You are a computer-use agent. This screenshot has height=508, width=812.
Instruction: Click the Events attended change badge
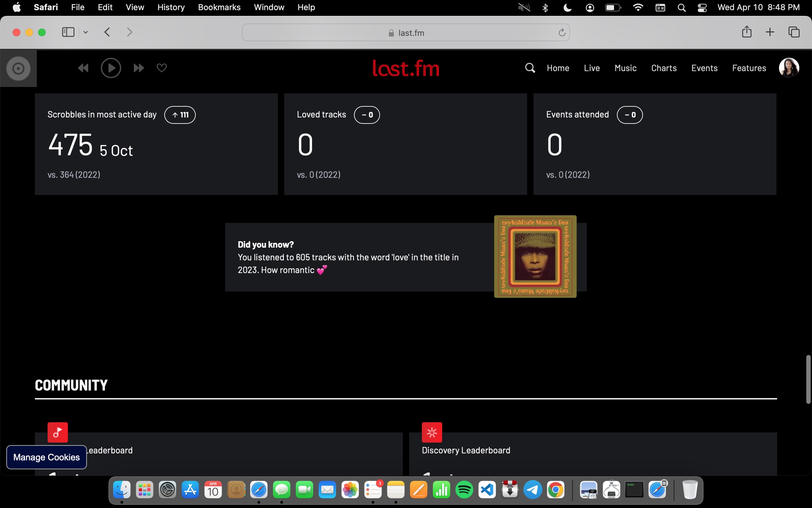(x=630, y=115)
